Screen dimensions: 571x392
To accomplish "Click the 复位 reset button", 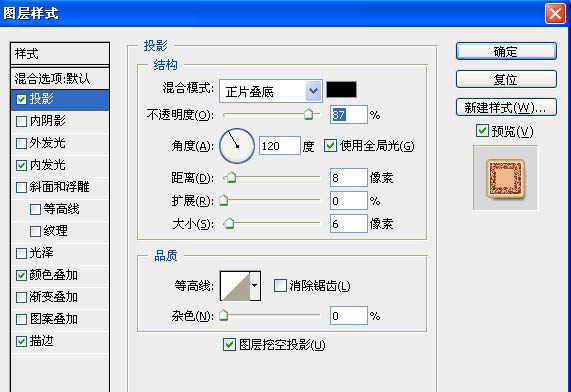I will click(x=506, y=79).
